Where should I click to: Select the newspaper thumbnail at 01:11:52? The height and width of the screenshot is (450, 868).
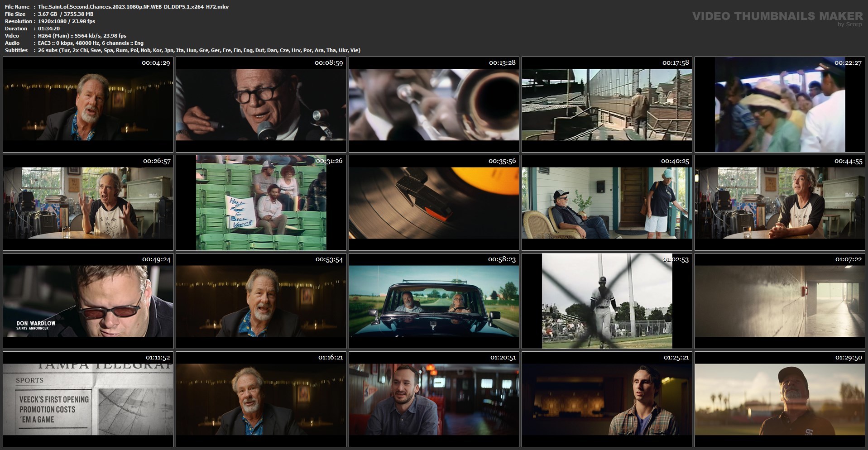tap(88, 399)
